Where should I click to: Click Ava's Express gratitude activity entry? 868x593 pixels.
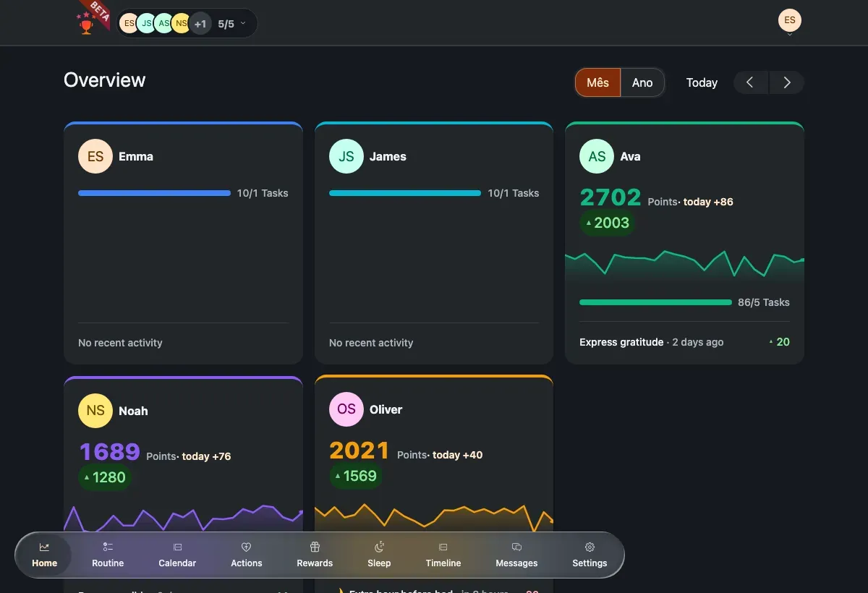684,342
